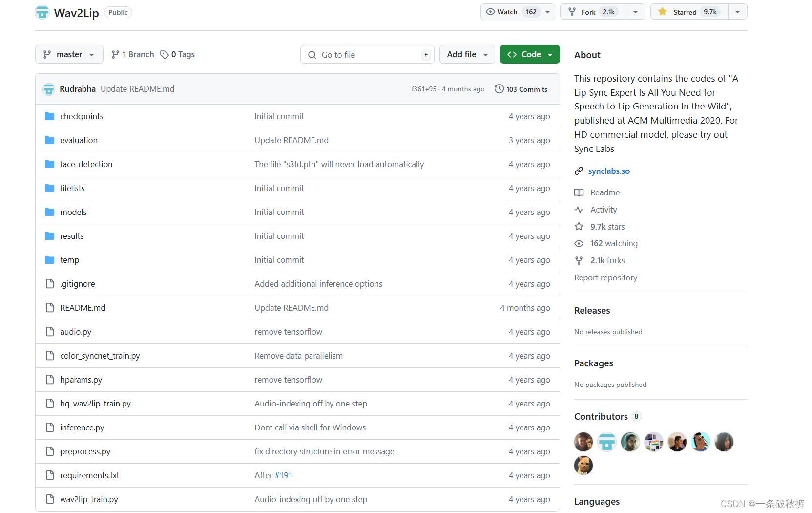Image resolution: width=812 pixels, height=513 pixels.
Task: Open the star lists dropdown arrow
Action: point(737,12)
